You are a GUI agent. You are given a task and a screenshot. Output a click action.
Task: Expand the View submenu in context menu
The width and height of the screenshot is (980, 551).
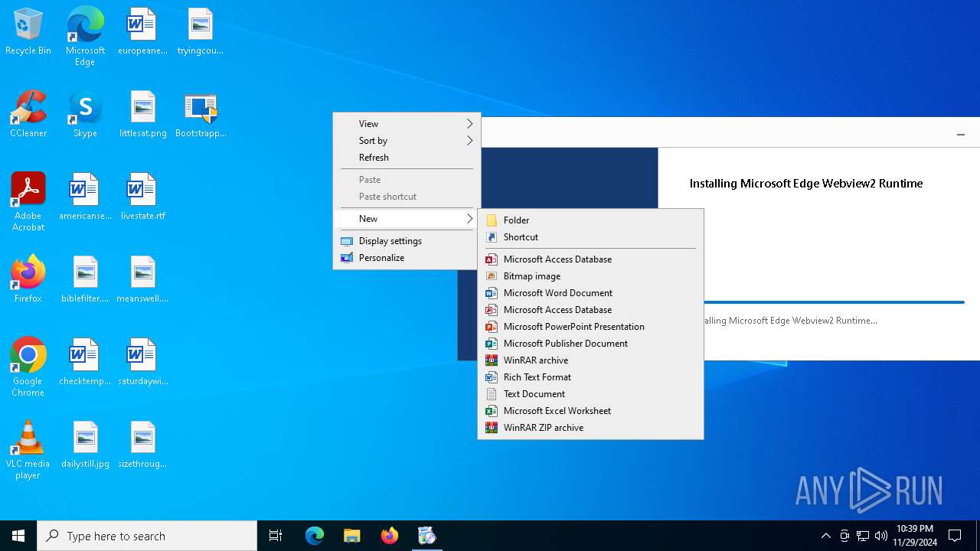407,124
